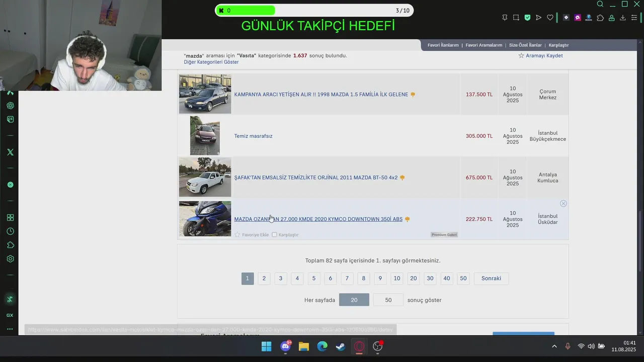The width and height of the screenshot is (644, 362).
Task: Show 20 results per page
Action: [x=354, y=300]
